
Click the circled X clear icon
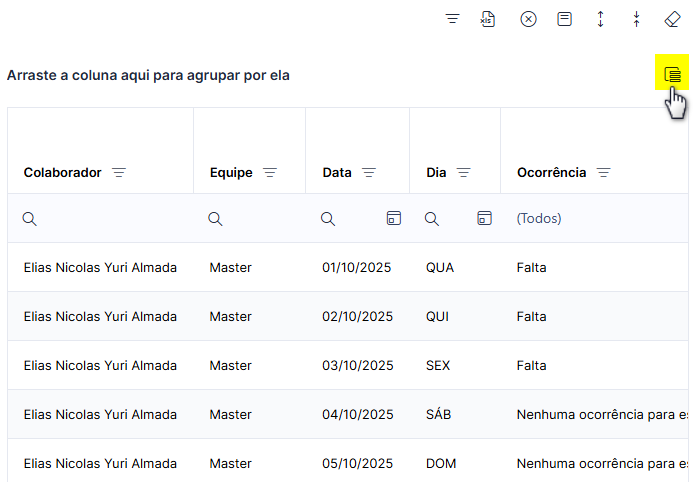click(x=528, y=19)
